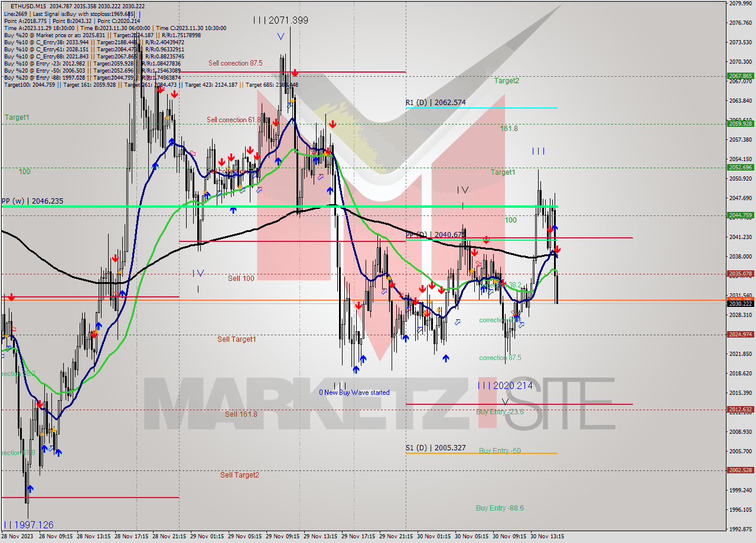Click the 'Sell correction 61.8' label
756x543 pixels.
coord(234,120)
